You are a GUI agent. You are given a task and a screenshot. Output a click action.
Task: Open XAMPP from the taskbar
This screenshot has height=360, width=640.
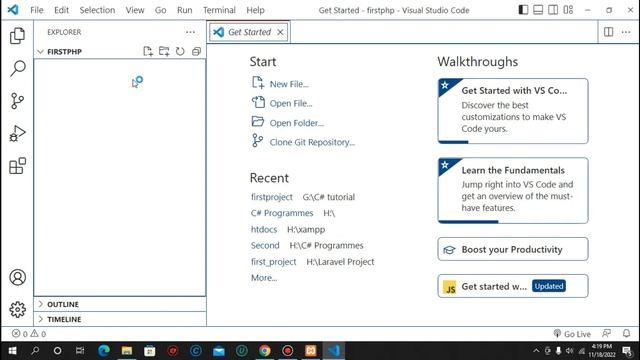311,351
